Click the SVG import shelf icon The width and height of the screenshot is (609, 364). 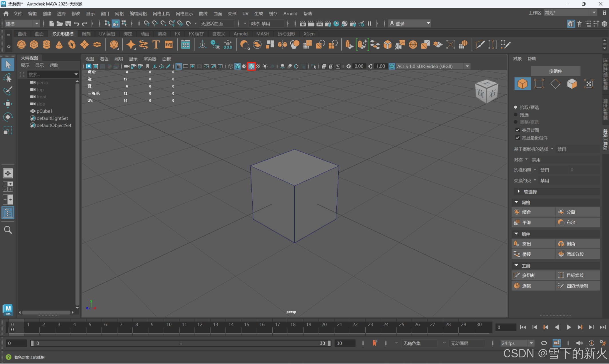point(169,45)
